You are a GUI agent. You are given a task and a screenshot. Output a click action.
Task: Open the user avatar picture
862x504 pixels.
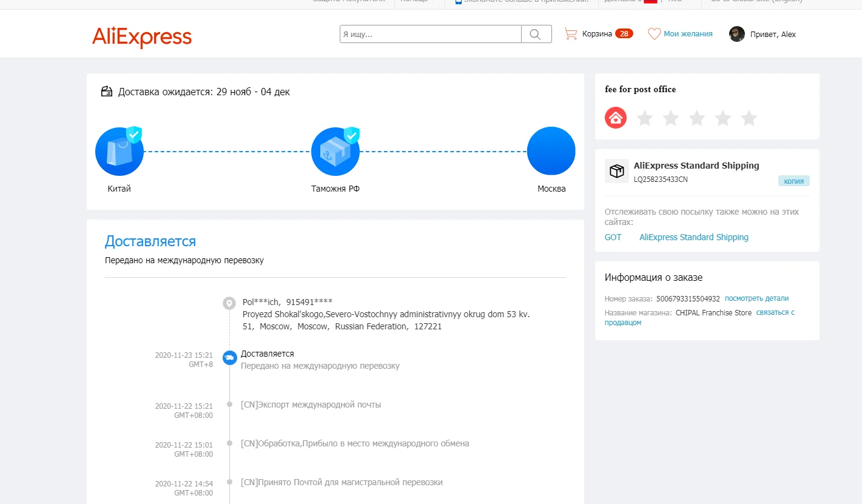point(737,34)
